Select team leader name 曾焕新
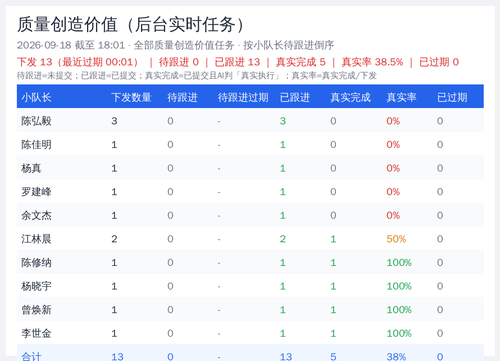Image resolution: width=500 pixels, height=361 pixels. tap(36, 310)
